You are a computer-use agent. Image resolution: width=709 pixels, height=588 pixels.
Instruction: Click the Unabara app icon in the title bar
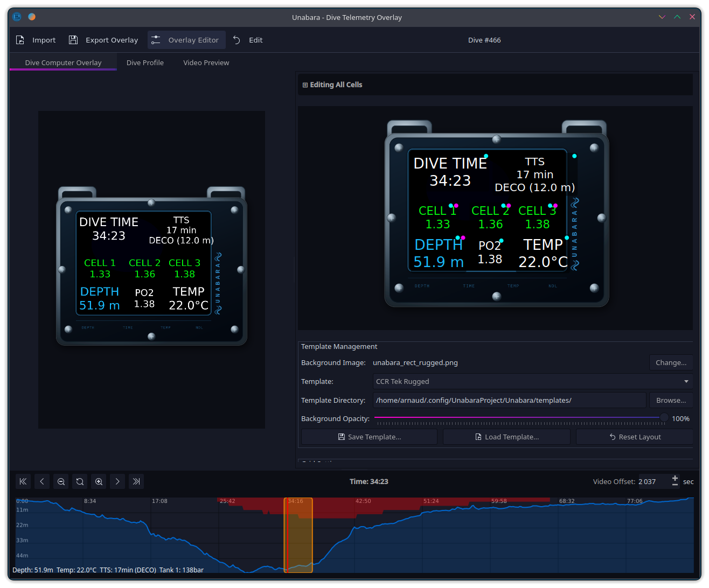point(17,17)
